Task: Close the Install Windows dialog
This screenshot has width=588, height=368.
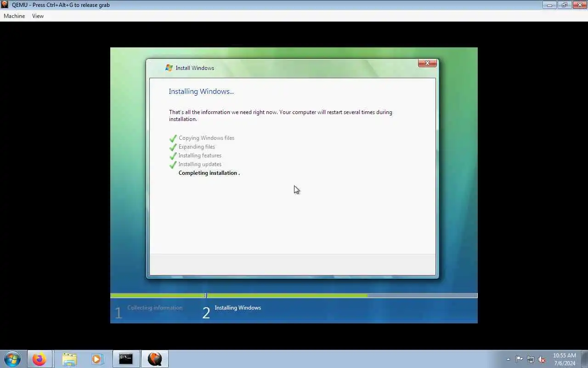Action: (427, 63)
